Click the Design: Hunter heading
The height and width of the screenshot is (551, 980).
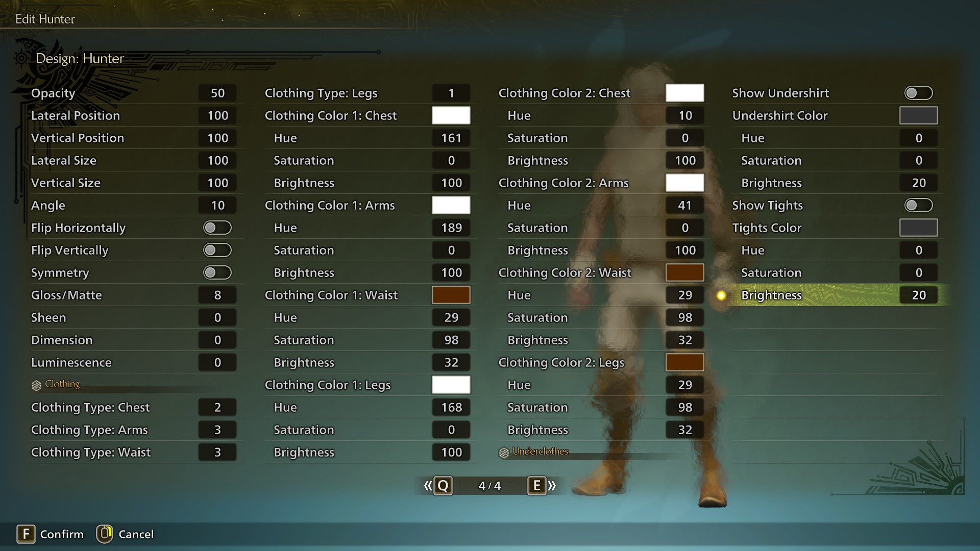tap(80, 59)
